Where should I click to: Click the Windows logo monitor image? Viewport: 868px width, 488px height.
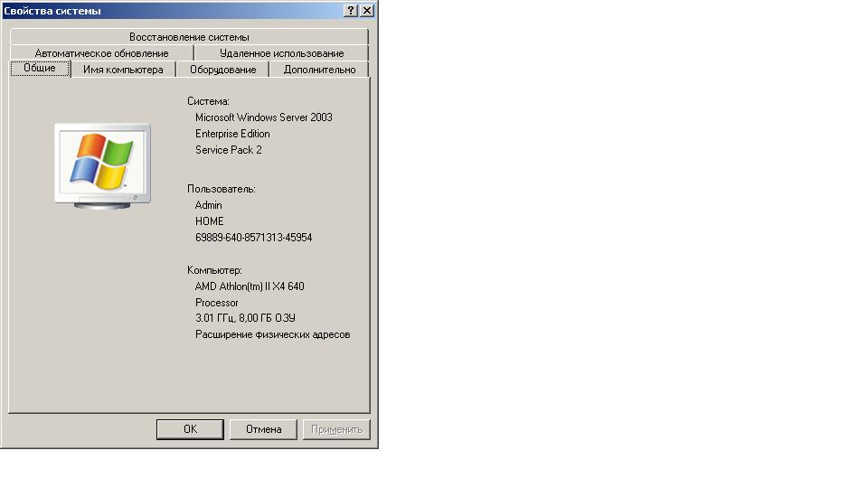(102, 166)
